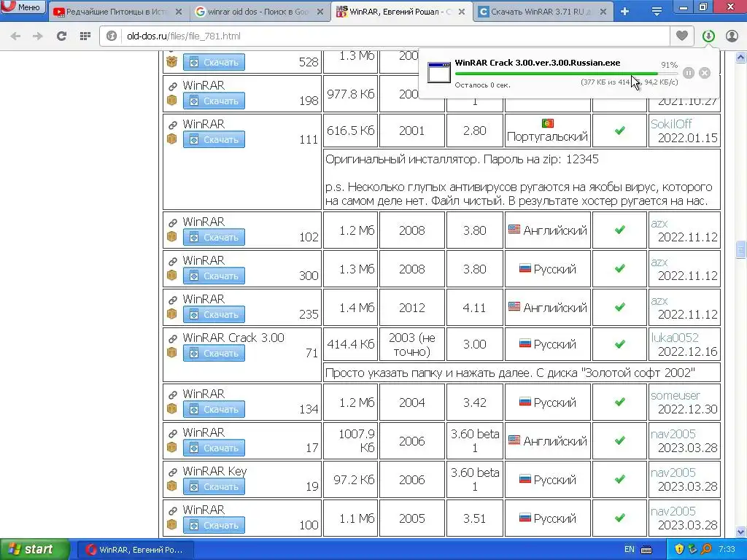
Task: Click the security shield tray icon
Action: [x=679, y=549]
